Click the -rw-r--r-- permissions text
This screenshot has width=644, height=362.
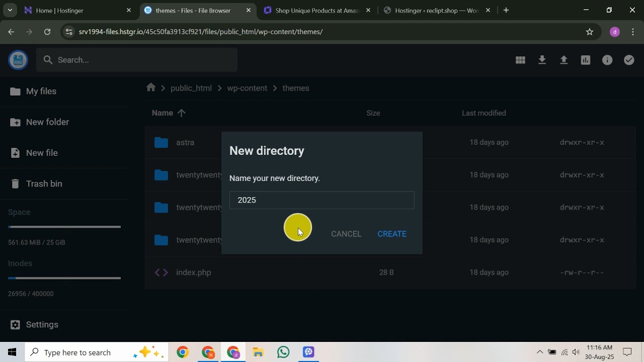coord(582,273)
